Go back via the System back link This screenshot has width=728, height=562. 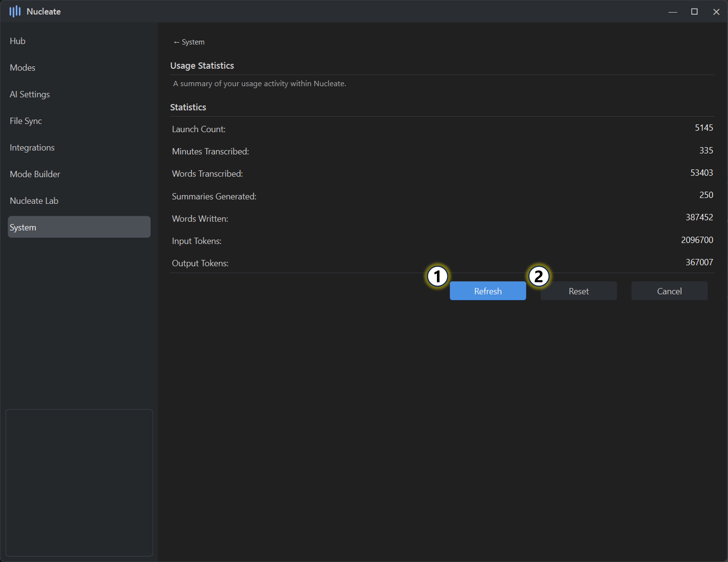[x=189, y=42]
